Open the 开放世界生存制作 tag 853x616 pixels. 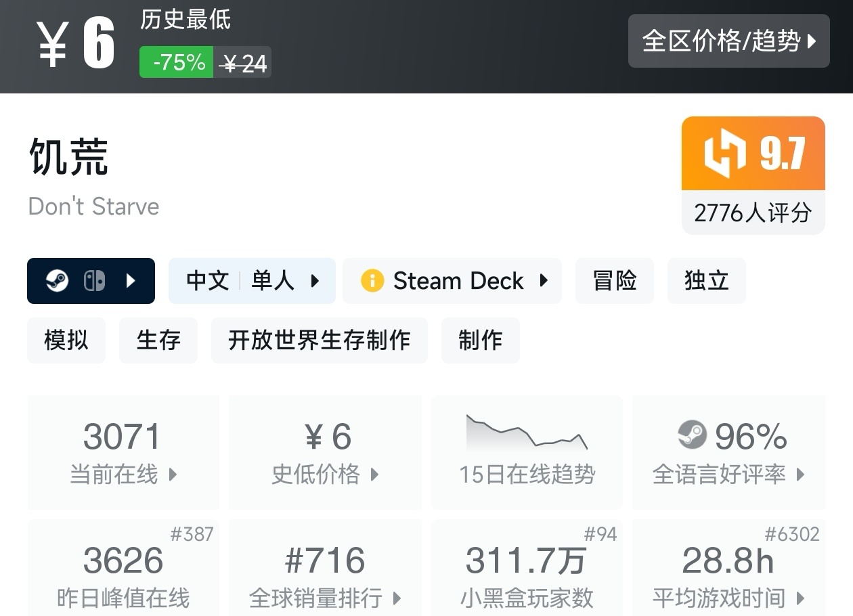click(319, 340)
